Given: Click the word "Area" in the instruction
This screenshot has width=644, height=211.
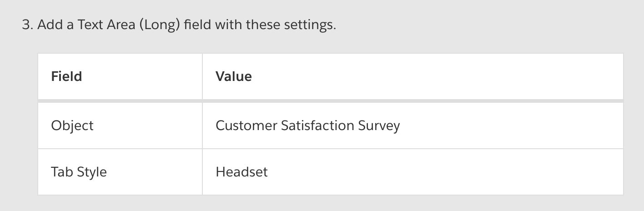Looking at the screenshot, I should [121, 25].
